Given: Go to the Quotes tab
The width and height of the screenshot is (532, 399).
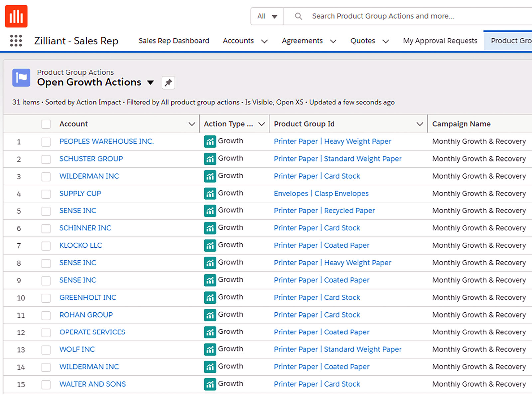Looking at the screenshot, I should (363, 41).
